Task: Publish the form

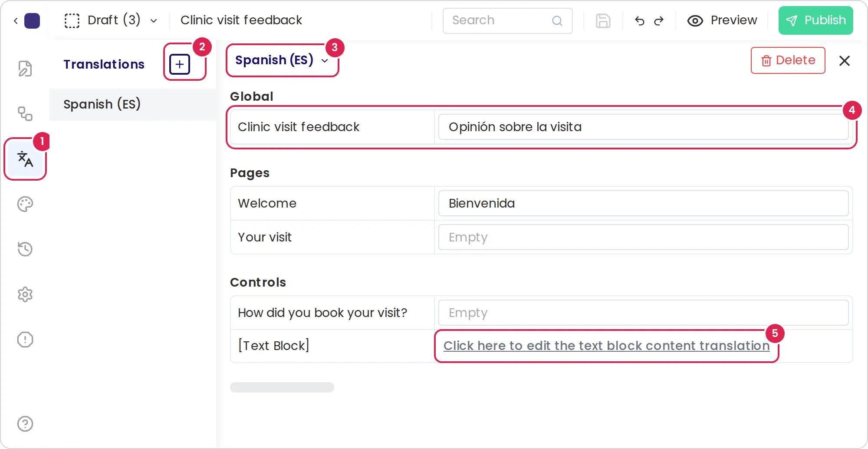Action: [815, 20]
